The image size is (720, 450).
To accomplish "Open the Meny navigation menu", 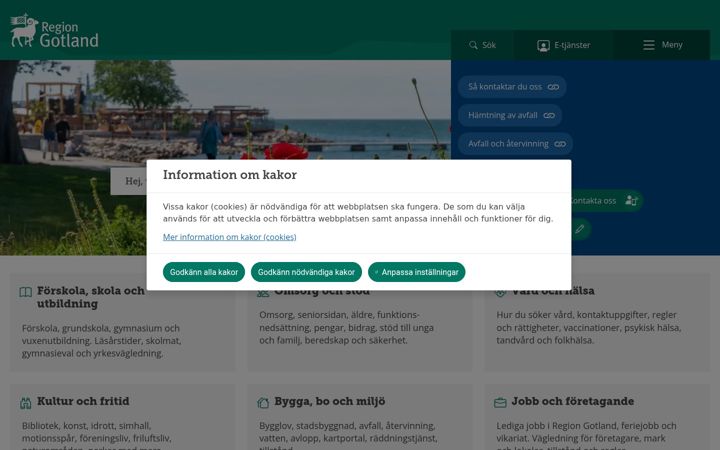I will [662, 45].
